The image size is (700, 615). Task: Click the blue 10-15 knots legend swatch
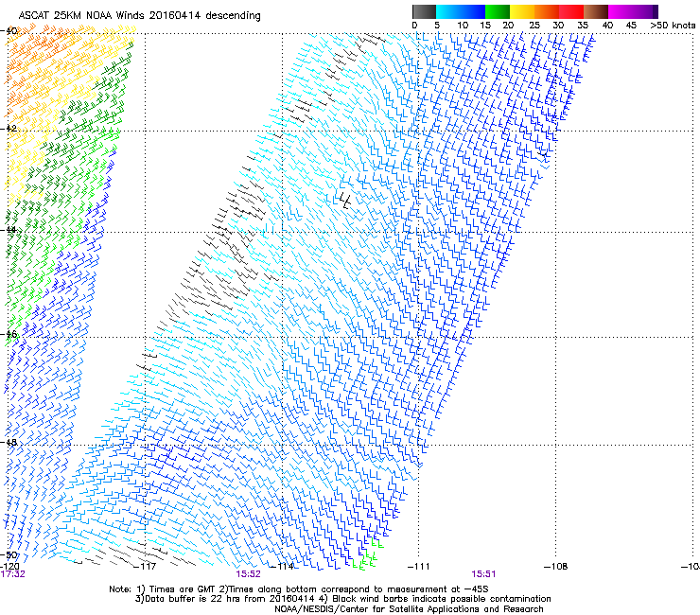point(473,11)
